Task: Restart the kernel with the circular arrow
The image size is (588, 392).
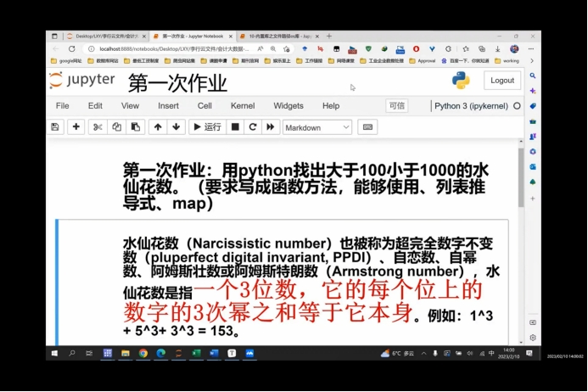Action: click(252, 127)
